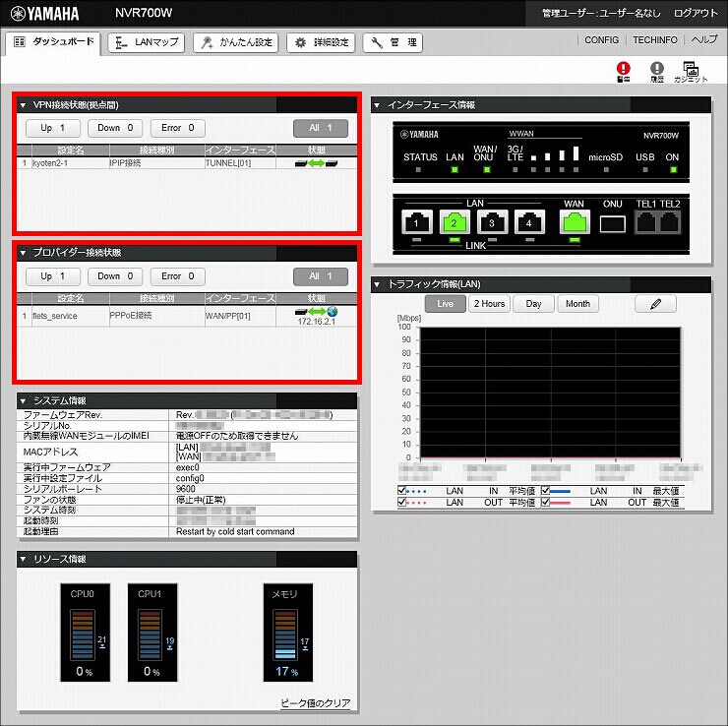Click the green LAN status LED
This screenshot has width=728, height=726.
pos(455,169)
